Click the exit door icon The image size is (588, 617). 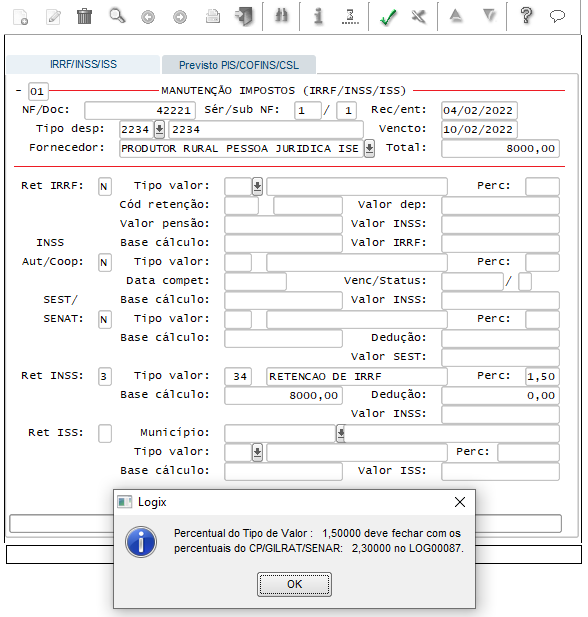click(x=244, y=17)
